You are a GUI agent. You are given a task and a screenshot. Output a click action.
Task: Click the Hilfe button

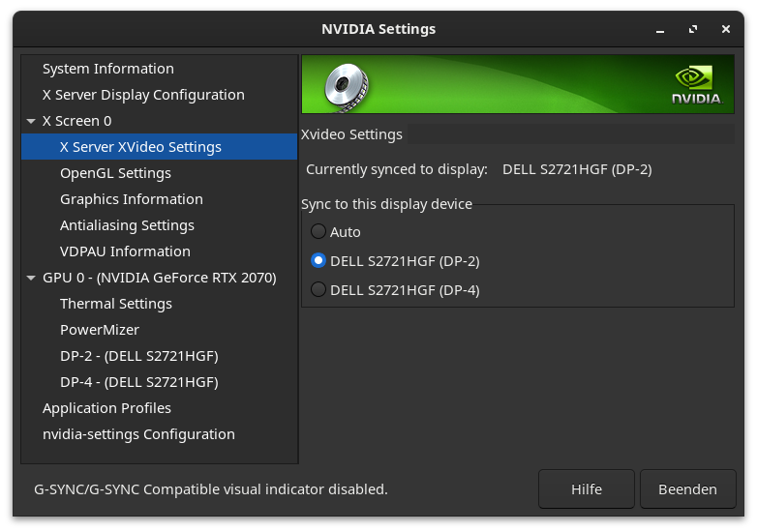pos(586,489)
